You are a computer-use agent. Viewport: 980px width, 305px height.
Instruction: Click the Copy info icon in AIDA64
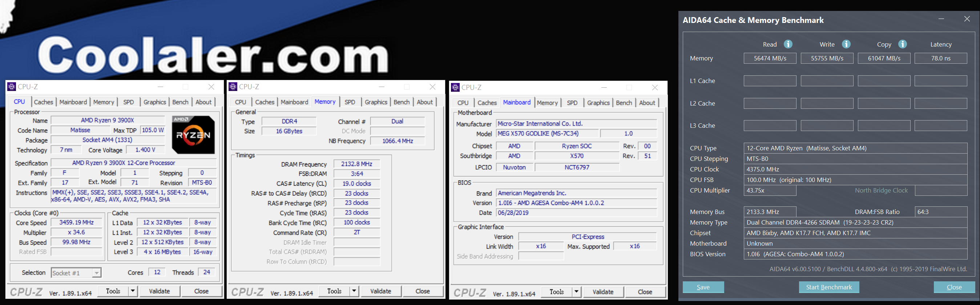point(902,44)
